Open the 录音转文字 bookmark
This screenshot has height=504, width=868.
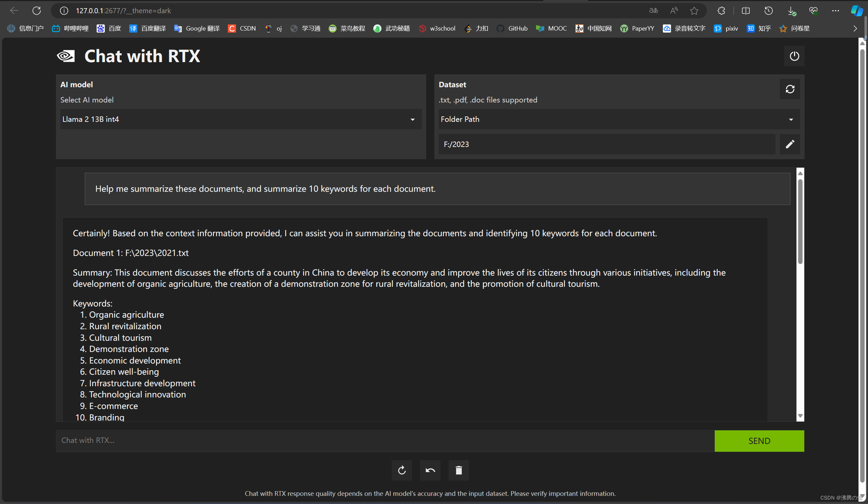tap(684, 29)
